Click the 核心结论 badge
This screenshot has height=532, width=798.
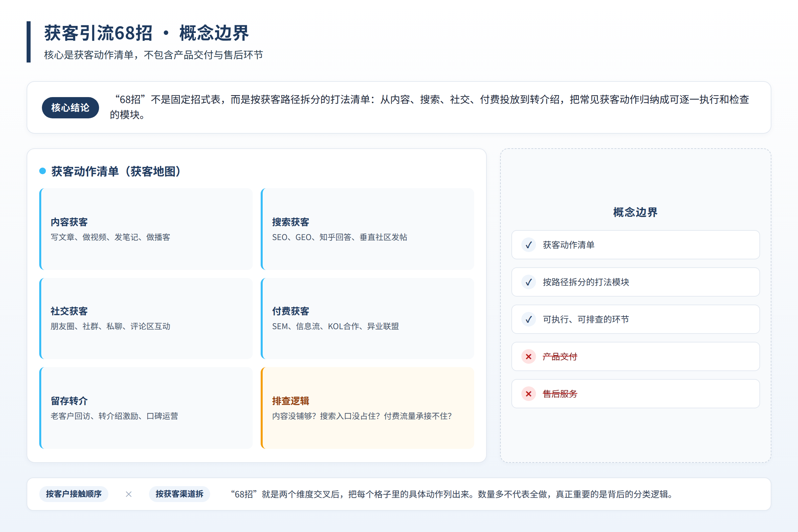70,107
